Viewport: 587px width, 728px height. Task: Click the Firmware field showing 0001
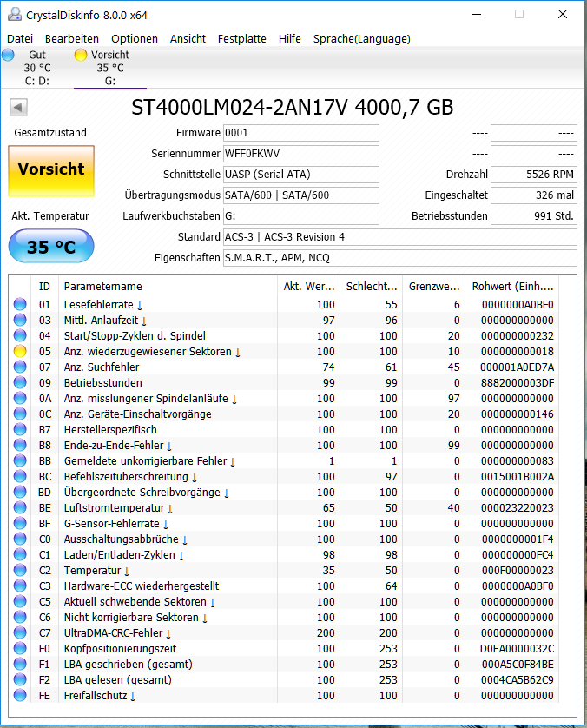301,133
